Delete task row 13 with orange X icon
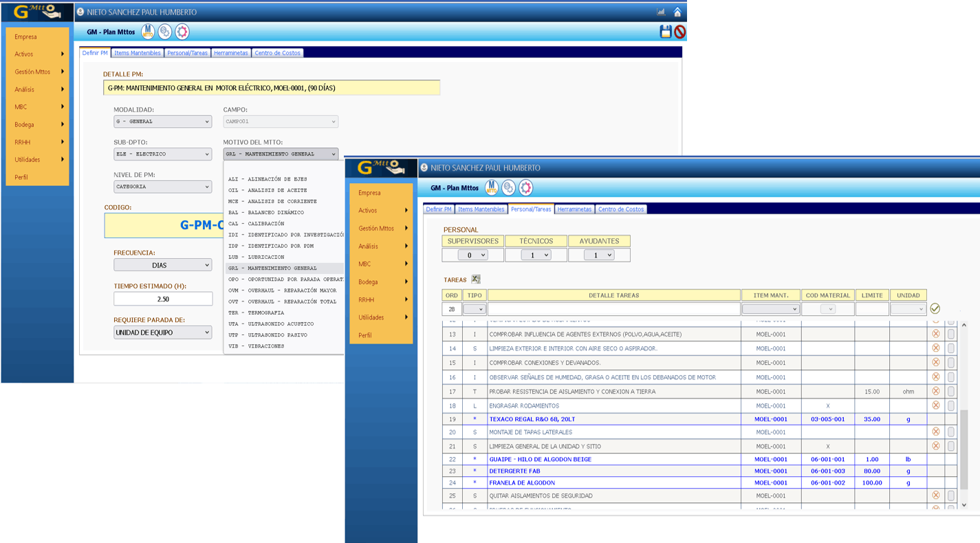Image resolution: width=980 pixels, height=543 pixels. (x=935, y=334)
